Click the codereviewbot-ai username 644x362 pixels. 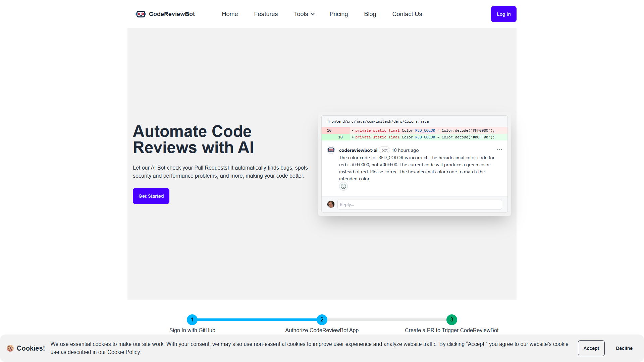point(358,150)
